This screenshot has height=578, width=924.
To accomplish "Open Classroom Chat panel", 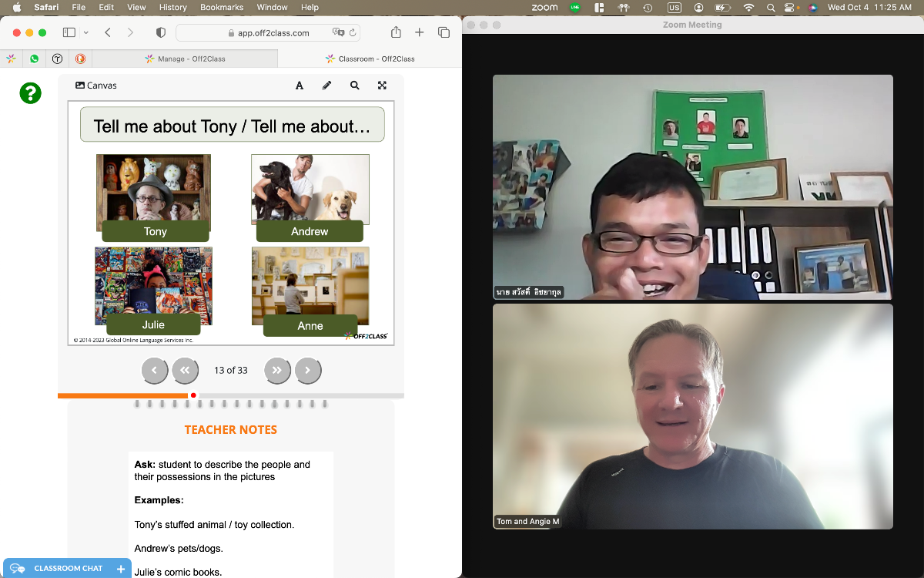I will (67, 569).
